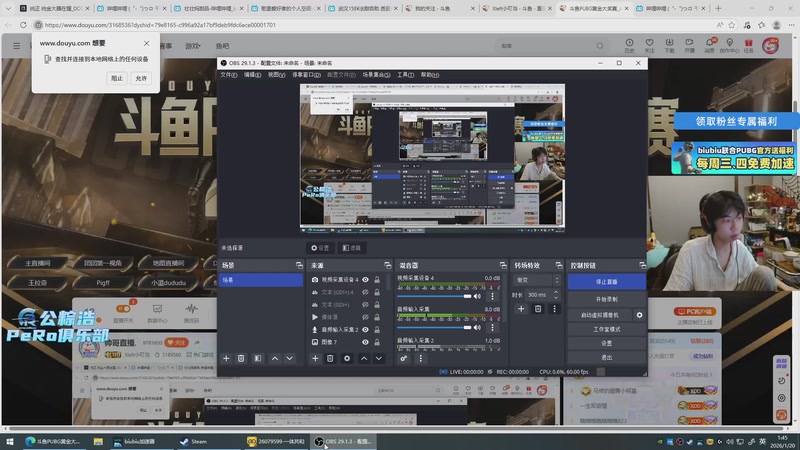
Task: Toggle lock on 音频输入采集 2 source
Action: tap(377, 330)
